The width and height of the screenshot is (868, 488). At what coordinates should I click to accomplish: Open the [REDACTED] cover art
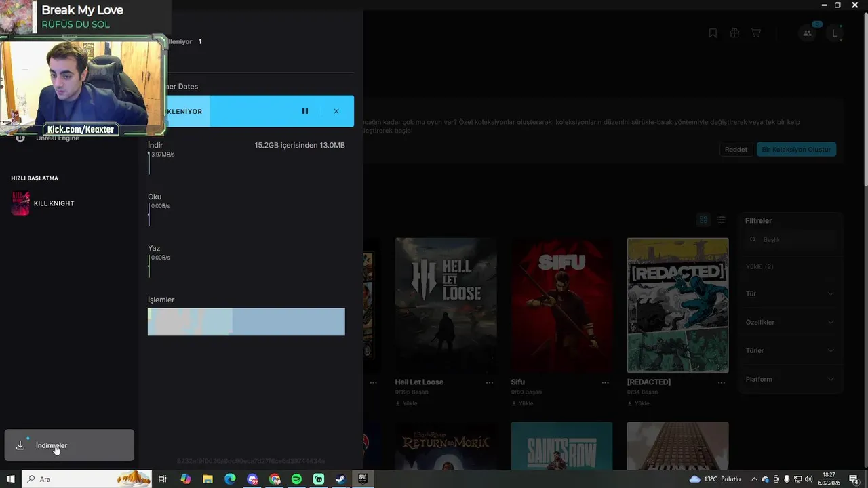click(x=678, y=305)
